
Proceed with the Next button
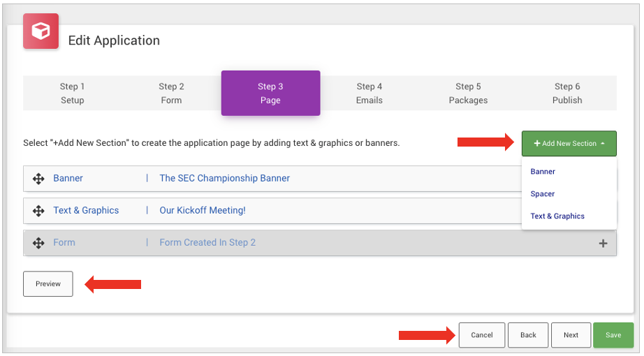(571, 335)
